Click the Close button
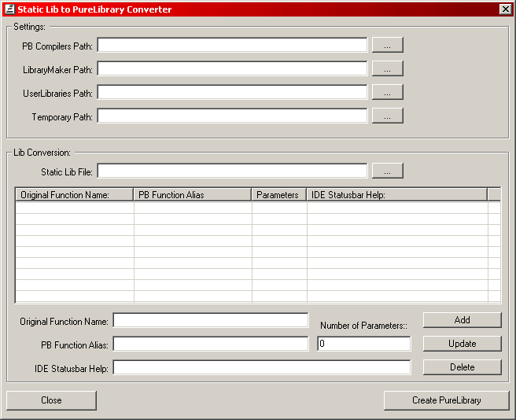516x420 pixels. click(51, 400)
